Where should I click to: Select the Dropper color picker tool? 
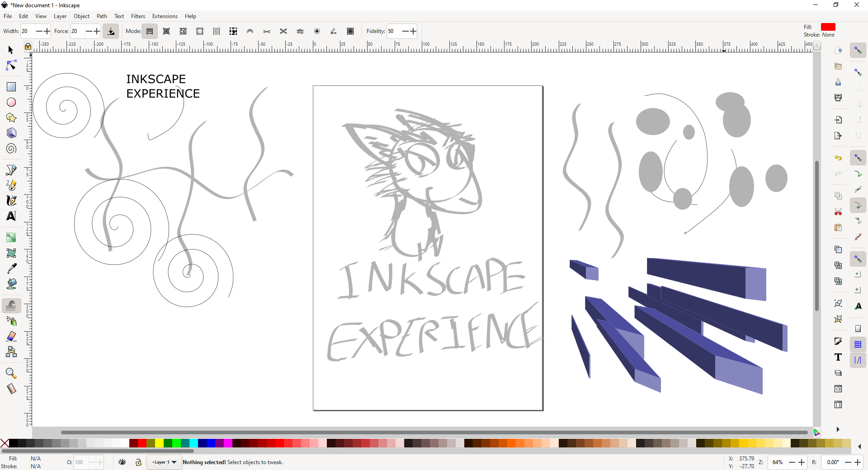[11, 268]
